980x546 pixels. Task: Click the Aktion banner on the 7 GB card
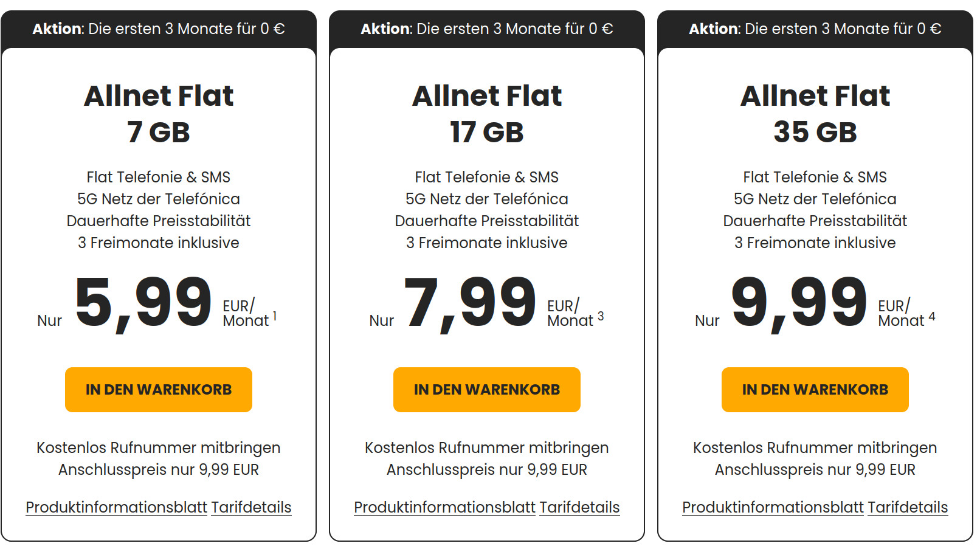tap(158, 28)
